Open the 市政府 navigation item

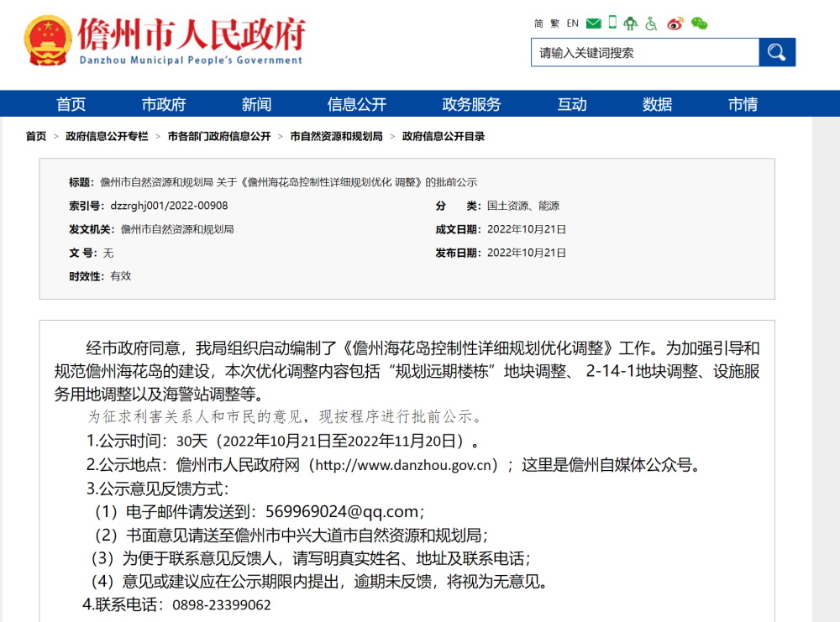(164, 104)
